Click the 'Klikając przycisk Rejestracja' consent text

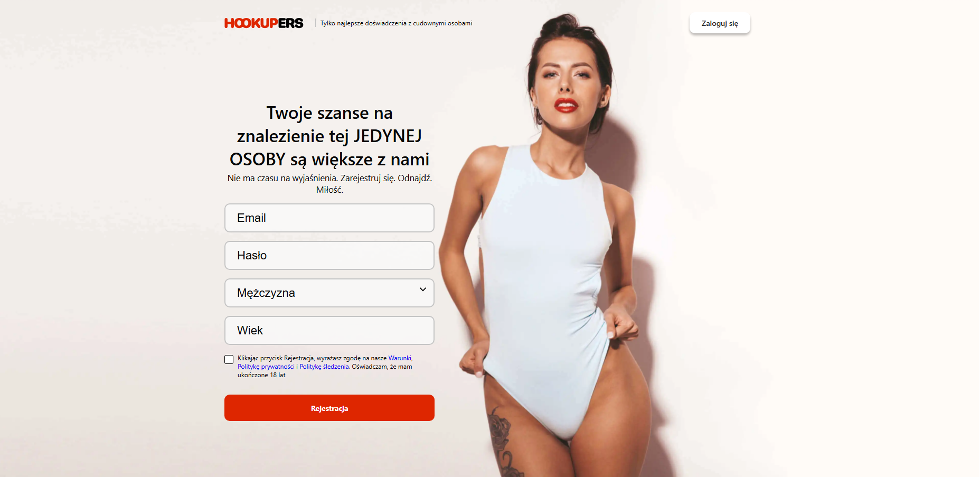point(325,367)
